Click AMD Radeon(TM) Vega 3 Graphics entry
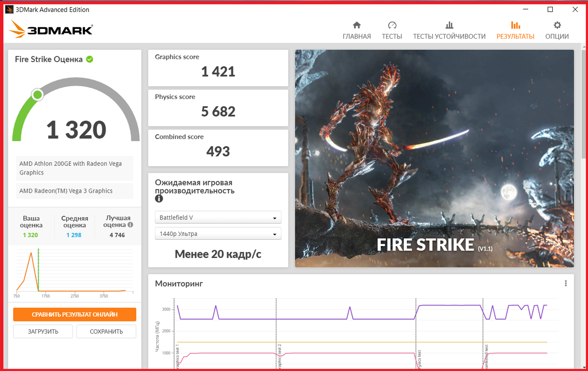 pyautogui.click(x=74, y=191)
